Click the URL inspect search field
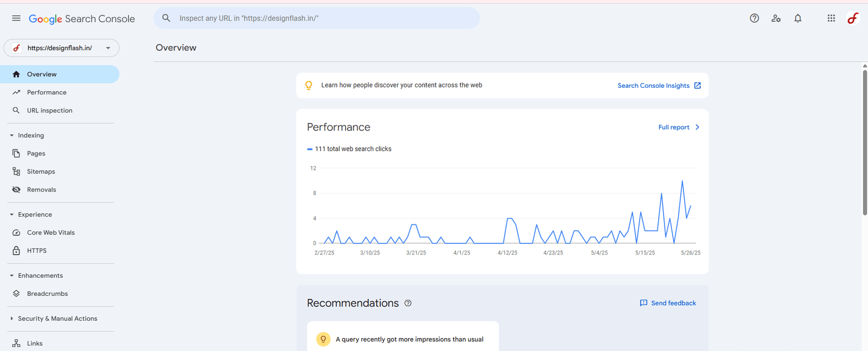 pos(317,18)
